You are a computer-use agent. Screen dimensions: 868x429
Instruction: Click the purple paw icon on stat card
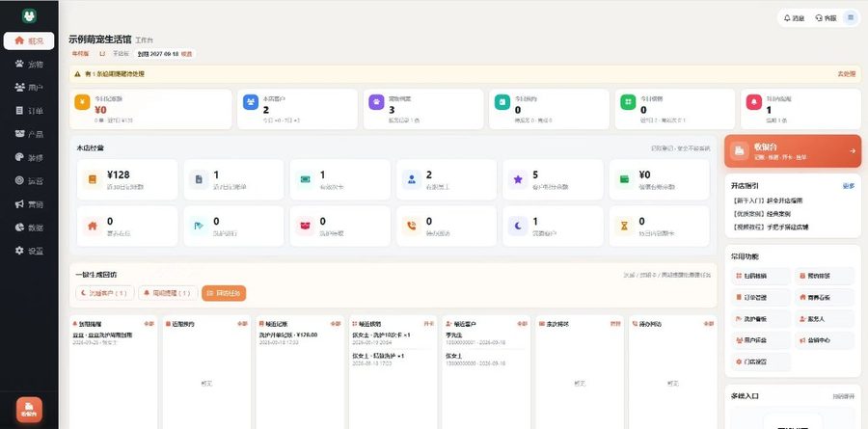tap(376, 102)
